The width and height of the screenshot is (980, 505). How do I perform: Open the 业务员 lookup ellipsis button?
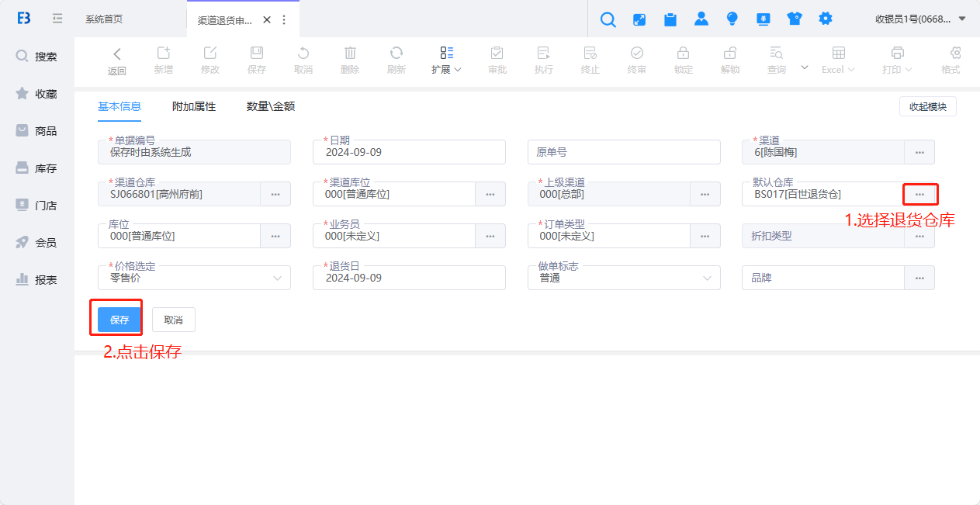coord(490,236)
